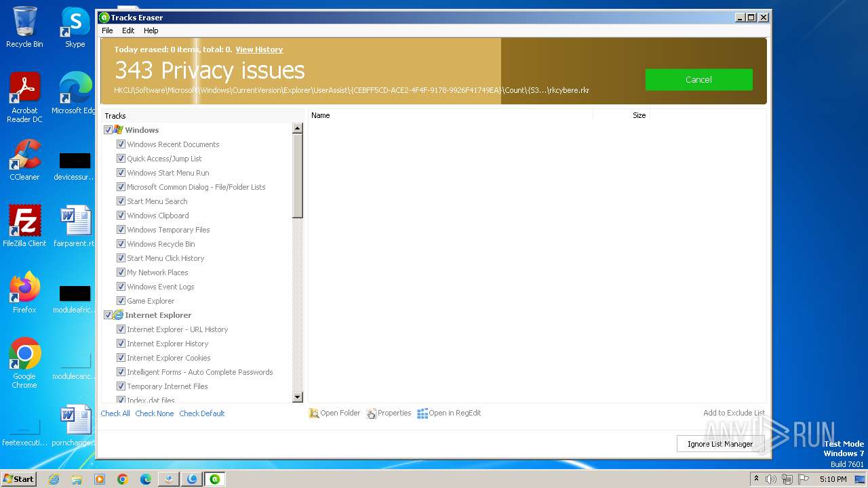This screenshot has width=868, height=488.
Task: Toggle the Windows Start Menu Run checkbox
Action: pyautogui.click(x=121, y=173)
